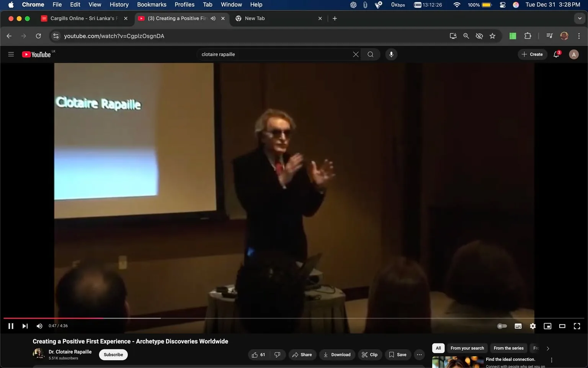Expand more filter chips with the right chevron

pos(547,348)
